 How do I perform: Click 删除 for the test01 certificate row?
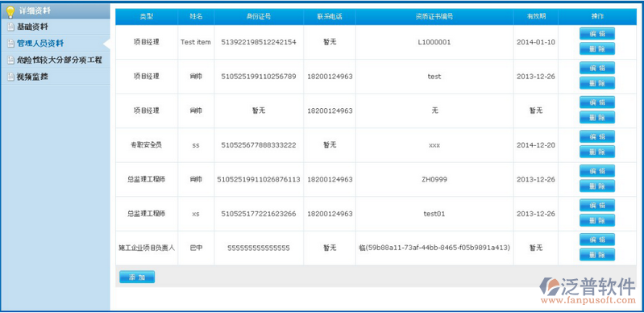tap(597, 220)
